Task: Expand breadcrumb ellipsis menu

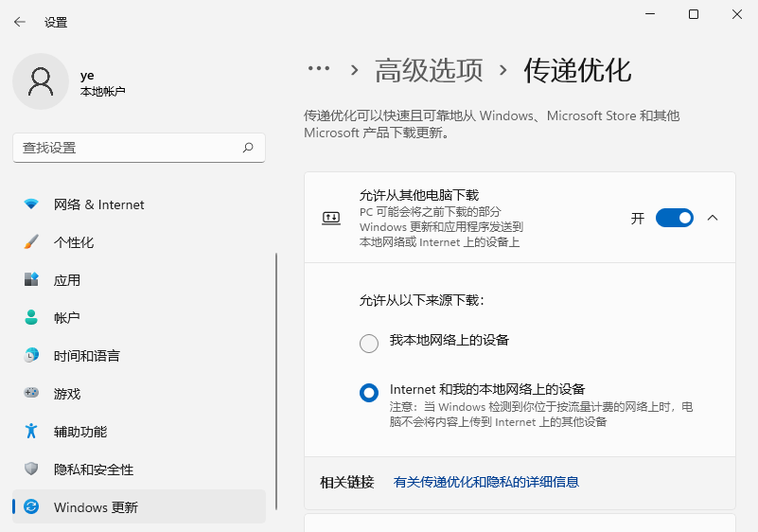Action: (319, 69)
